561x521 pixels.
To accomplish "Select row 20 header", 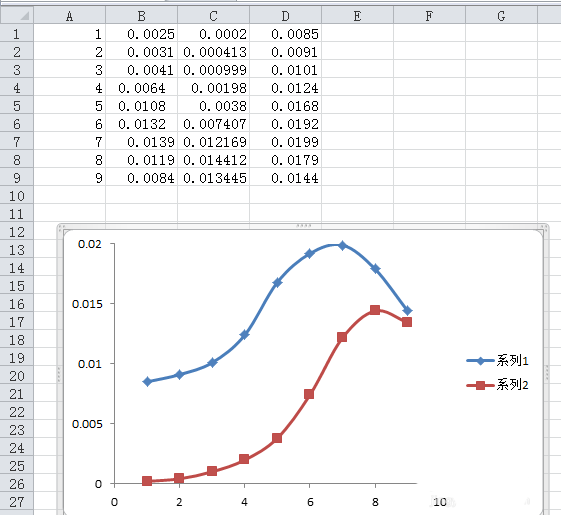I will coord(17,375).
